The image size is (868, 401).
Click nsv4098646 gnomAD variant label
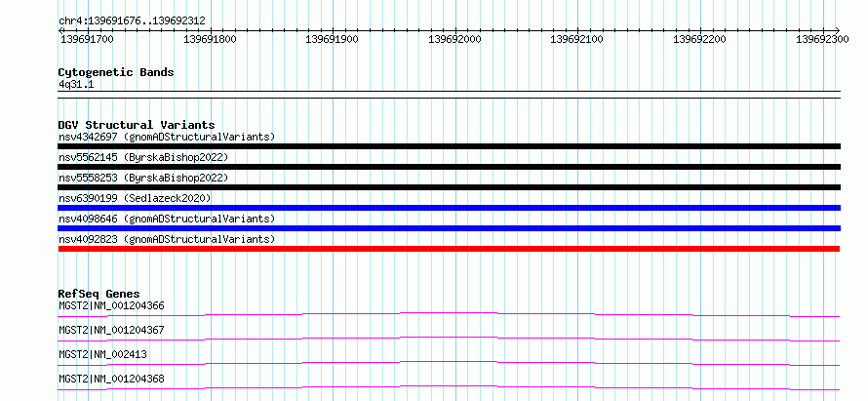167,219
